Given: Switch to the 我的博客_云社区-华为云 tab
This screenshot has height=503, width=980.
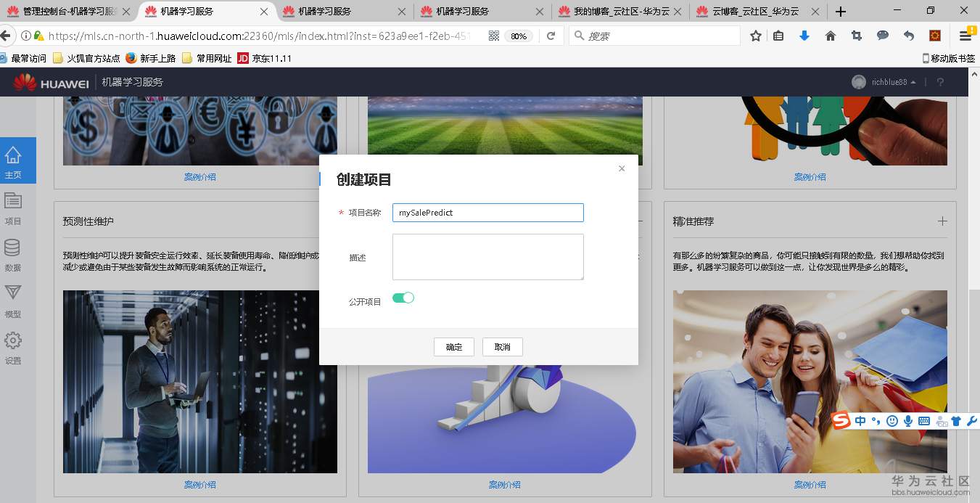Looking at the screenshot, I should tap(620, 12).
